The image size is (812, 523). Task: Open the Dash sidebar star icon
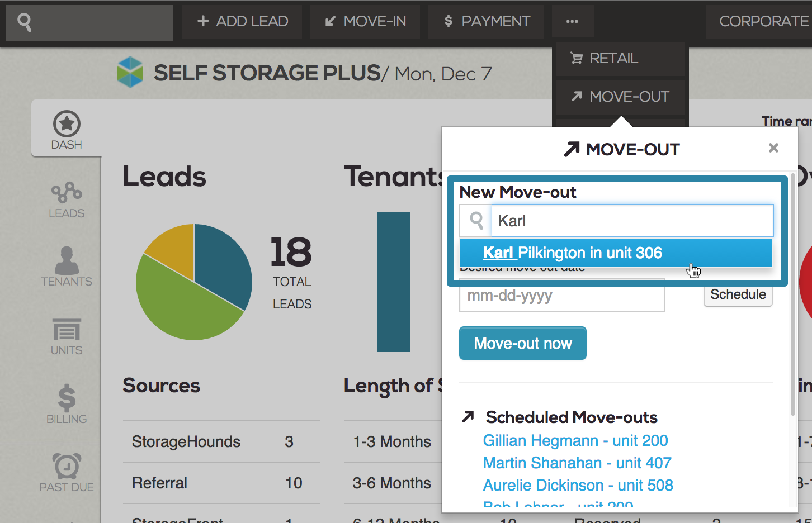point(67,124)
